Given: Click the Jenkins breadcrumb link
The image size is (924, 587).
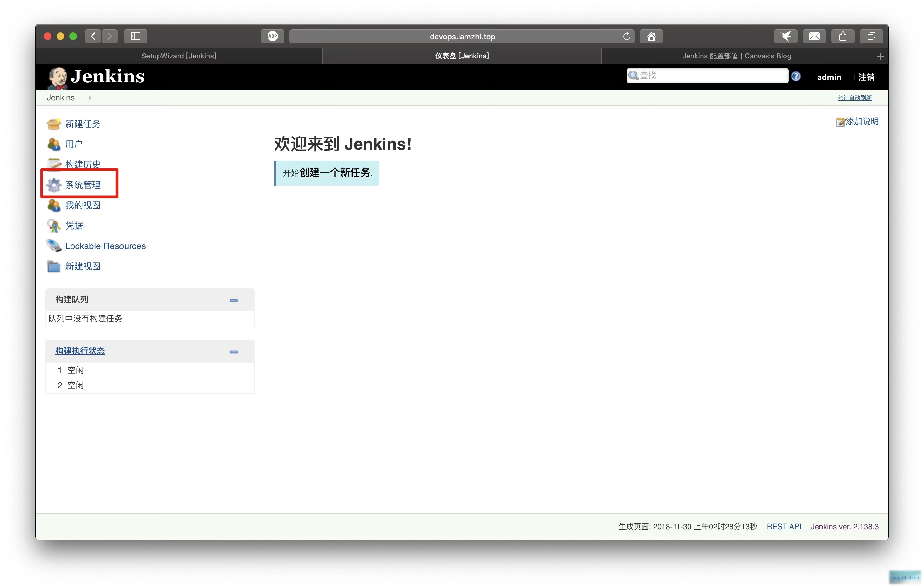Looking at the screenshot, I should tap(61, 98).
